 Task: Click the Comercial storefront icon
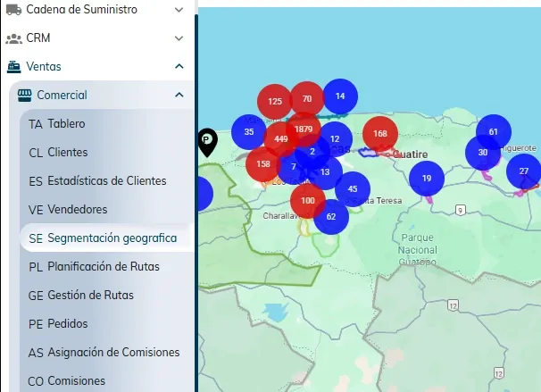[23, 95]
